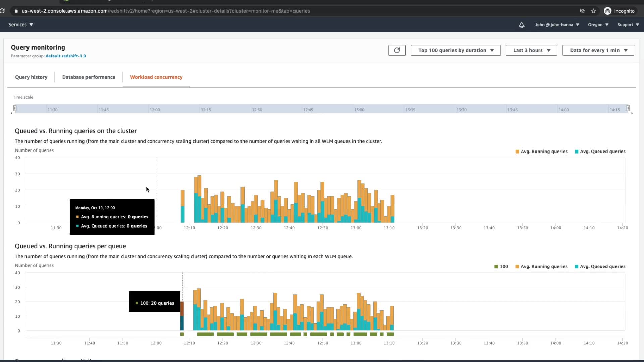
Task: Click the browser URL address field
Action: tap(166, 11)
